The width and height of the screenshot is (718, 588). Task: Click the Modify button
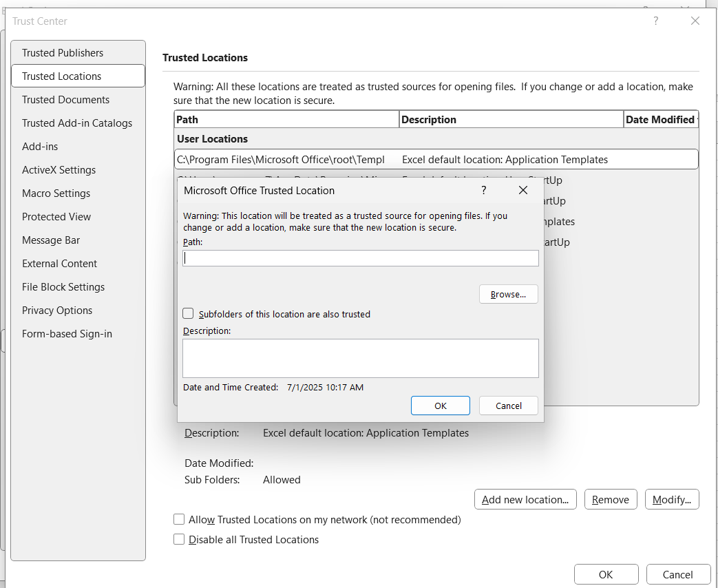pyautogui.click(x=672, y=499)
